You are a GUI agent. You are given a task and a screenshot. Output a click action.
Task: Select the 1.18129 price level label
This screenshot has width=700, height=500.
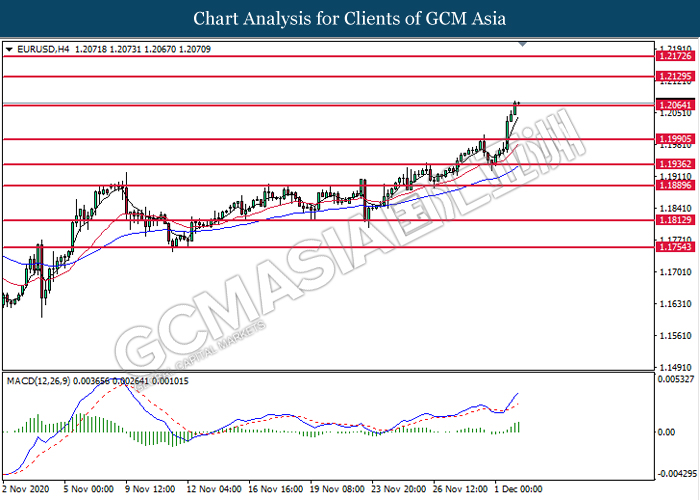[675, 220]
